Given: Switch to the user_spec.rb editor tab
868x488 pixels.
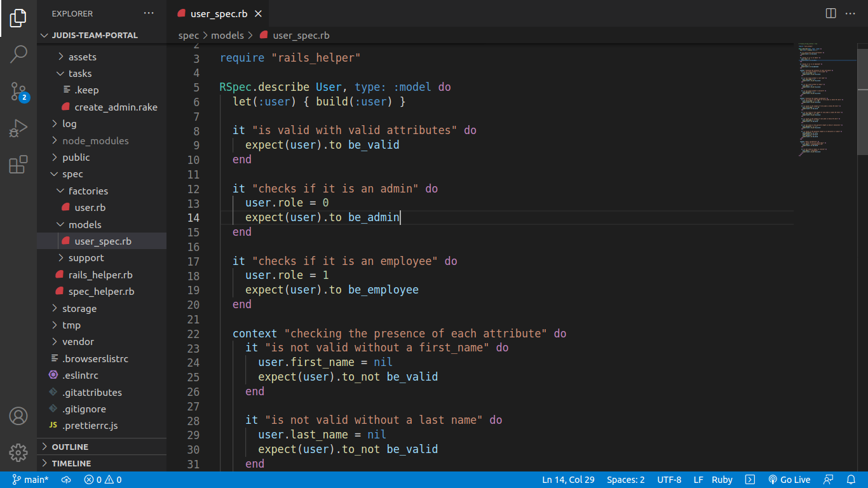Looking at the screenshot, I should click(x=219, y=14).
